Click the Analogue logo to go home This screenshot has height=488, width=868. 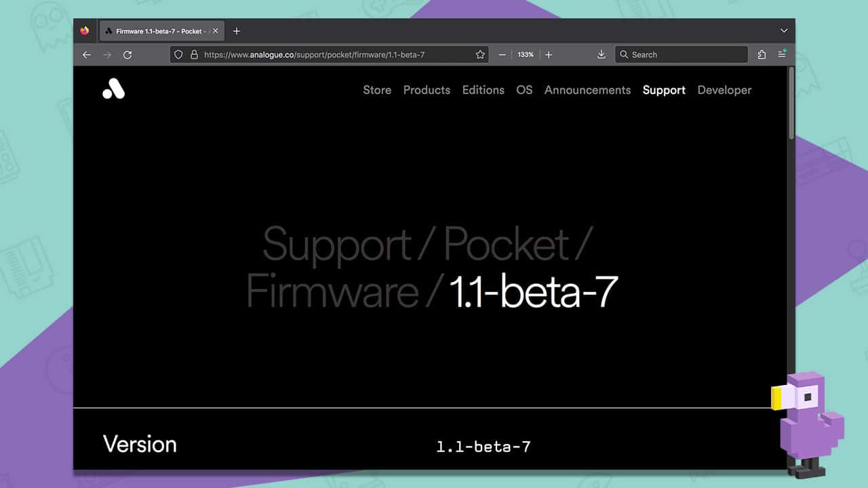coord(114,89)
